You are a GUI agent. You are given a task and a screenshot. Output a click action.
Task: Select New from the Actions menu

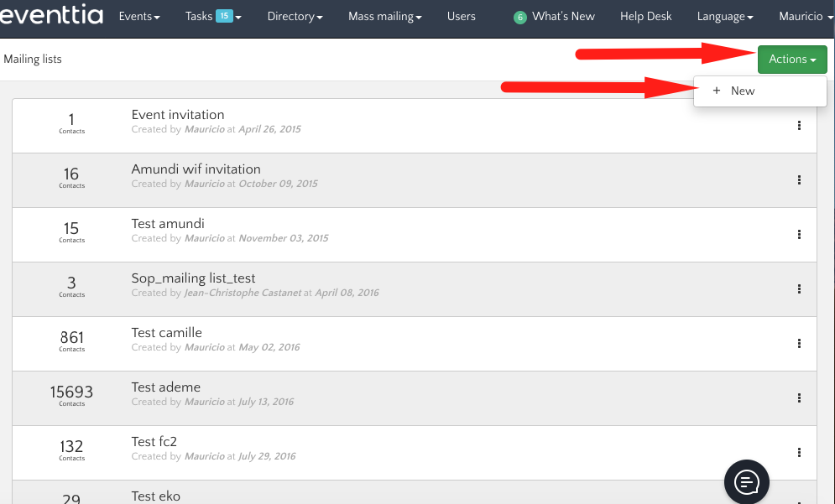tap(743, 91)
